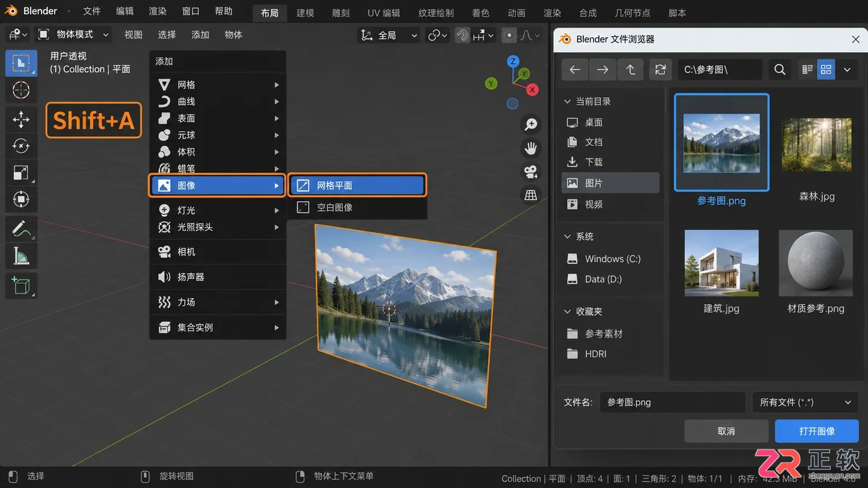This screenshot has width=868, height=488.
Task: Click the Blender logo icon
Action: [11, 11]
